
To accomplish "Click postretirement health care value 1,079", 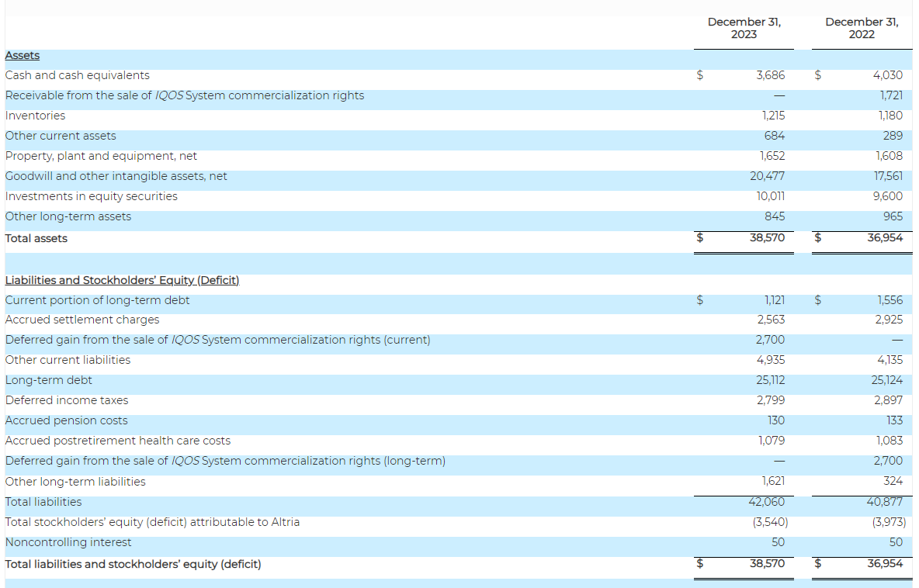I will (772, 441).
